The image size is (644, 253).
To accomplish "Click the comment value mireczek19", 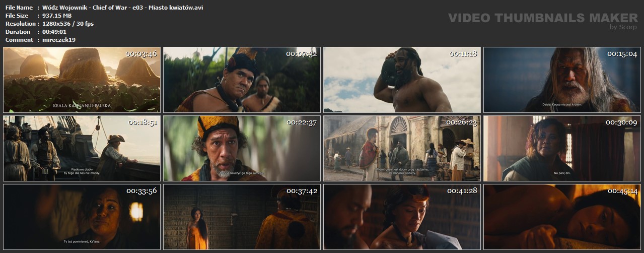I will (59, 40).
